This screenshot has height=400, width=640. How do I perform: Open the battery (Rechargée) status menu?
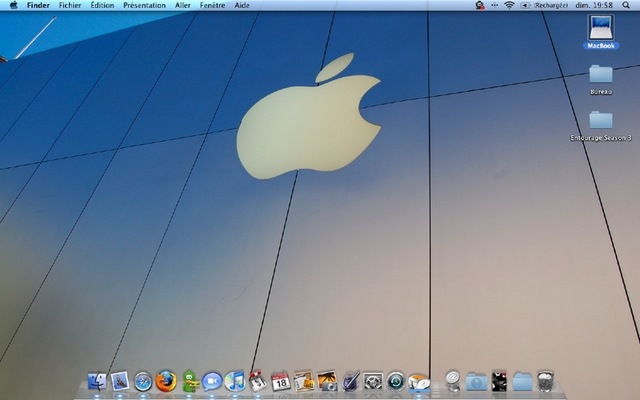click(550, 5)
